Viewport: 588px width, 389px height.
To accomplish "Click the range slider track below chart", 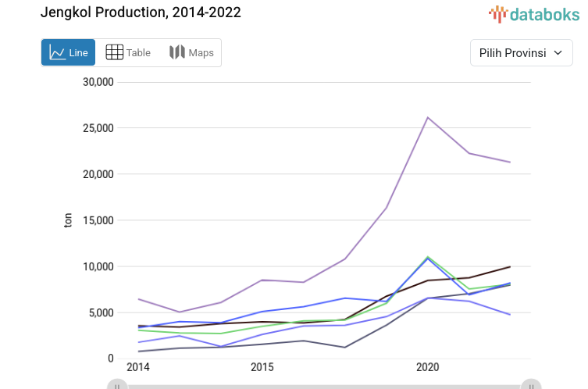I will (x=324, y=386).
